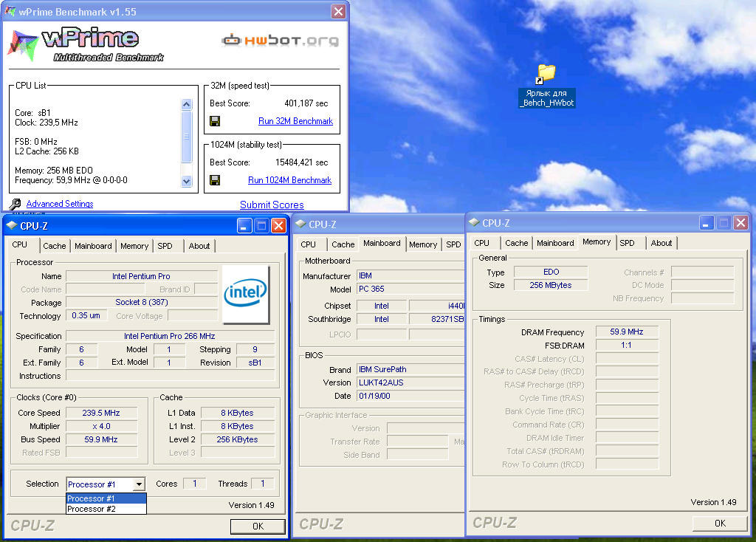Click the wPrime window title bar icon
This screenshot has height=542, width=756.
(x=10, y=11)
